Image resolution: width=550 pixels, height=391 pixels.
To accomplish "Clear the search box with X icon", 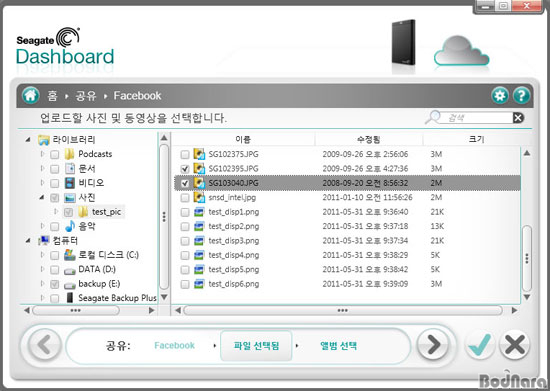I will click(x=518, y=118).
